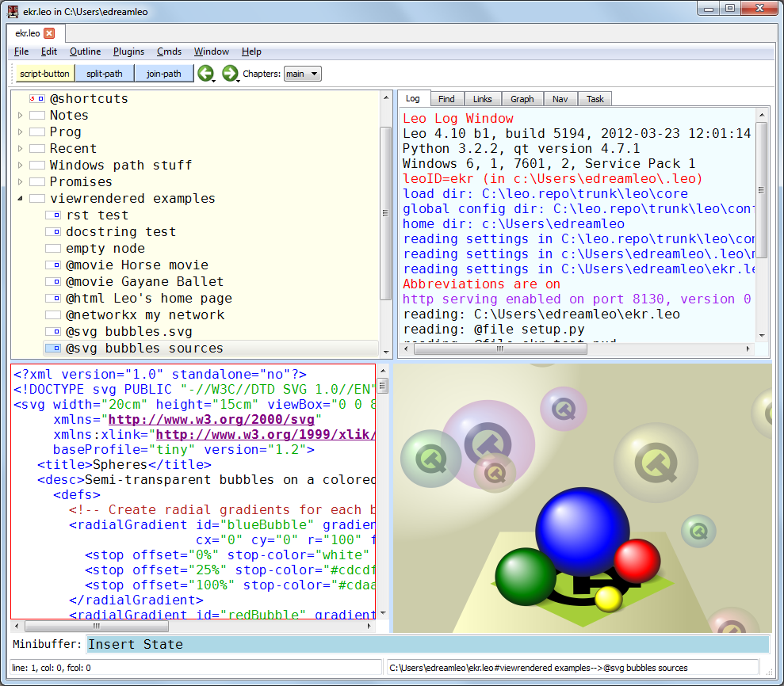Close the ekr.leo tab with red X
Image resolution: width=784 pixels, height=686 pixels.
click(x=49, y=33)
